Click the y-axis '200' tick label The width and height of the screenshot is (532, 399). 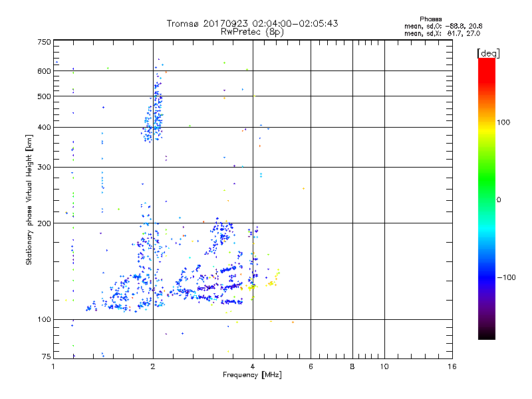pos(44,223)
